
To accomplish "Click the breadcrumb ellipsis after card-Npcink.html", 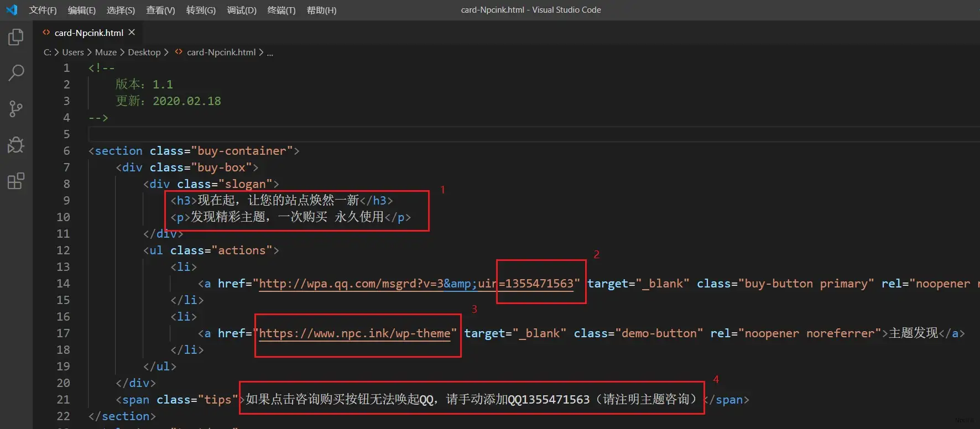I will point(270,53).
